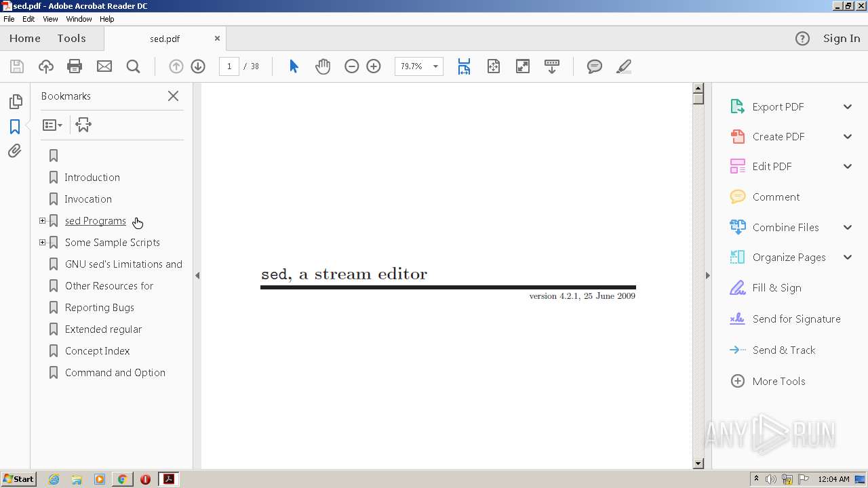Enter full screen mode icon
The height and width of the screenshot is (488, 868).
click(523, 66)
